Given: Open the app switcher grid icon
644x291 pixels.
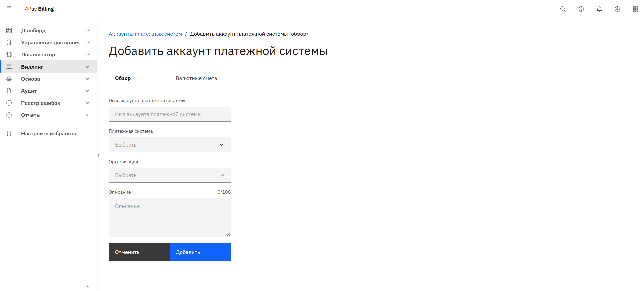Looking at the screenshot, I should 636,9.
